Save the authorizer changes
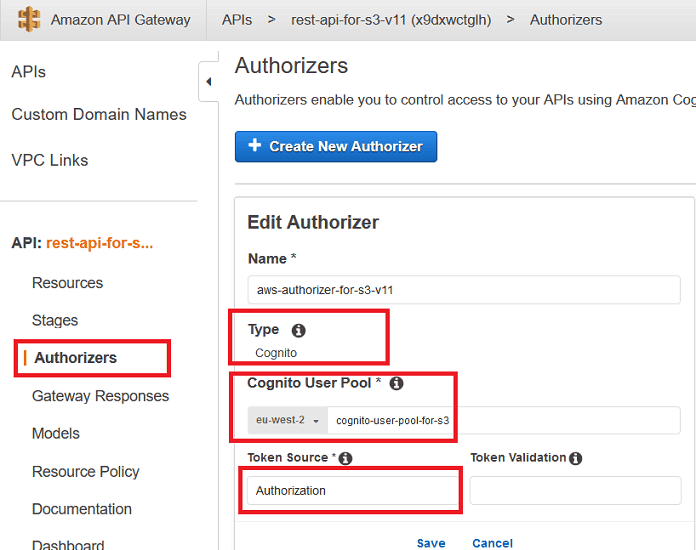Image resolution: width=696 pixels, height=550 pixels. 431,543
